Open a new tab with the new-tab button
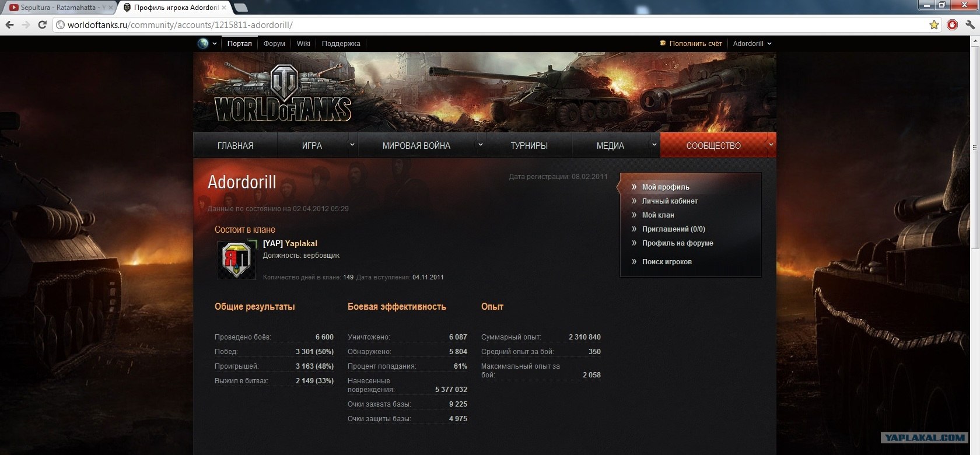 241,8
